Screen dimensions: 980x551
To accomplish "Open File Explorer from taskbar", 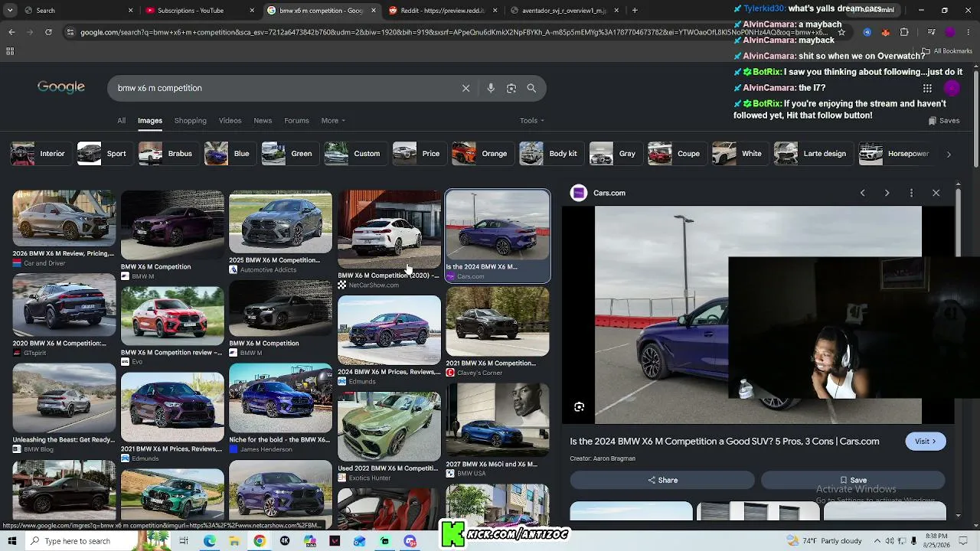I will (x=234, y=541).
